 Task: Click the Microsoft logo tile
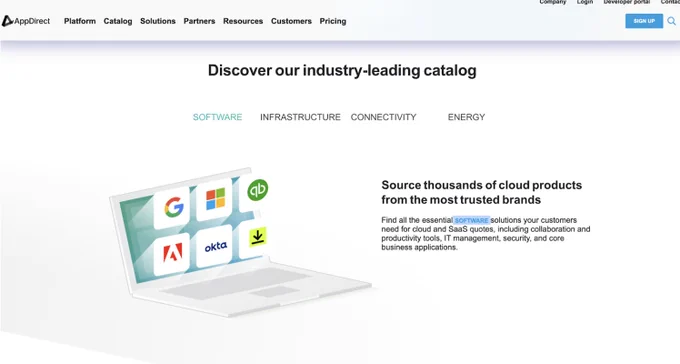pos(215,199)
